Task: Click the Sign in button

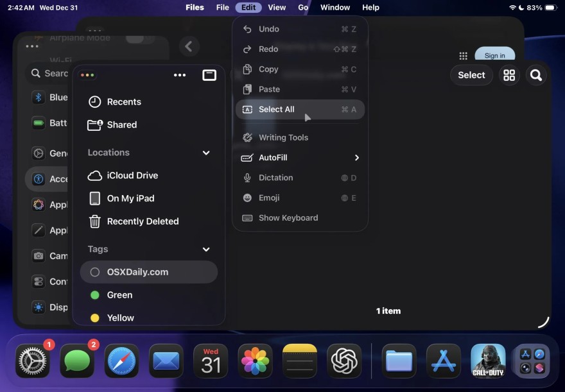Action: (494, 55)
